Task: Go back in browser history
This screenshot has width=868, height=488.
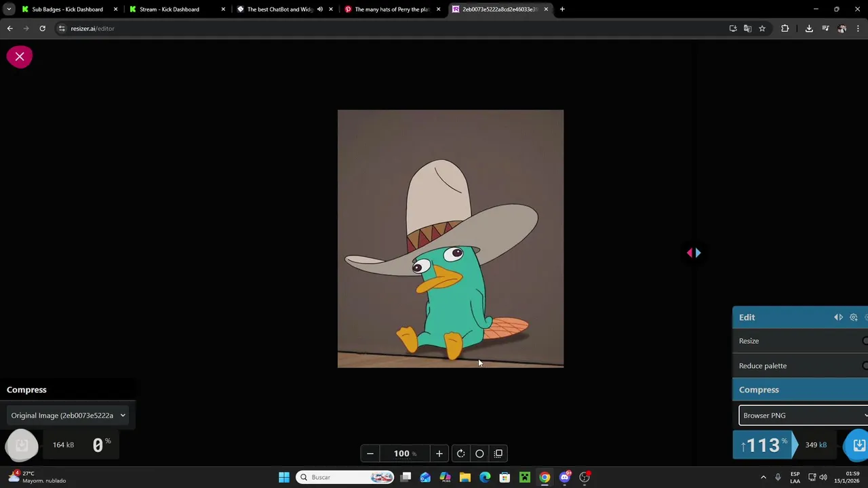Action: [x=9, y=28]
